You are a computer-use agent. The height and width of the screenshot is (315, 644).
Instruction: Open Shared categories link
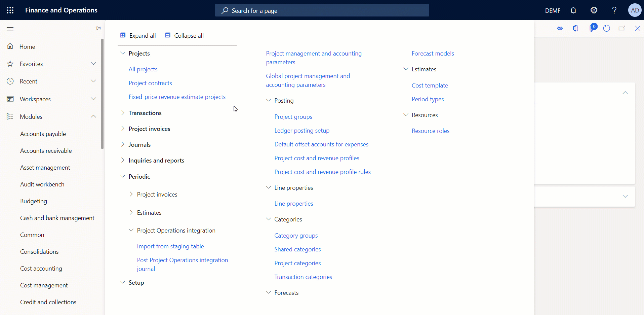pyautogui.click(x=297, y=249)
